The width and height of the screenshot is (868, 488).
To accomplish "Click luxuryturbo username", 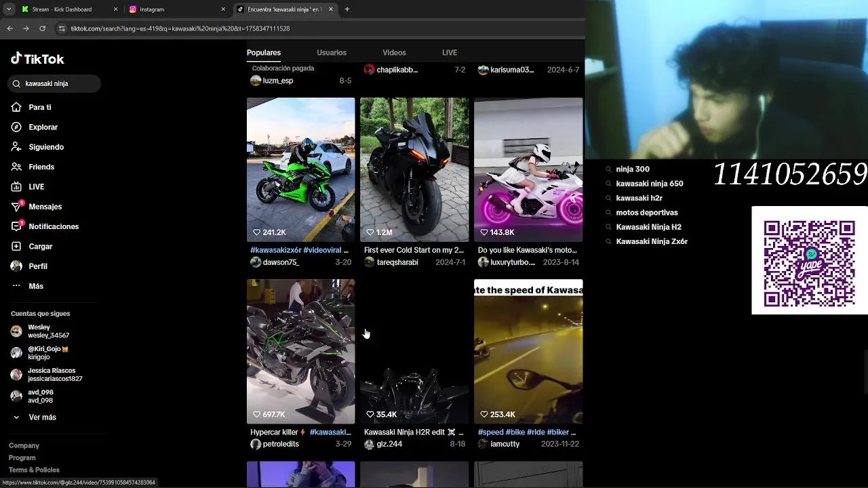I will (513, 262).
